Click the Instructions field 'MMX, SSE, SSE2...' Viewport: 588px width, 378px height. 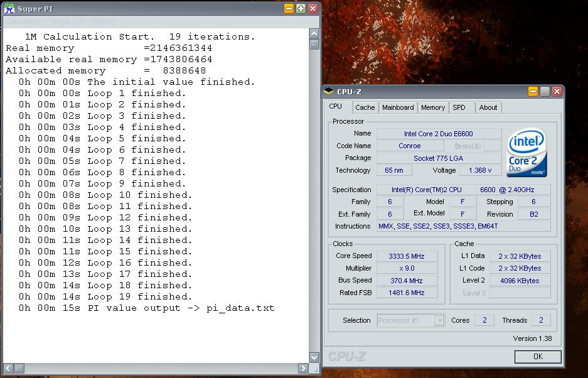click(x=464, y=226)
